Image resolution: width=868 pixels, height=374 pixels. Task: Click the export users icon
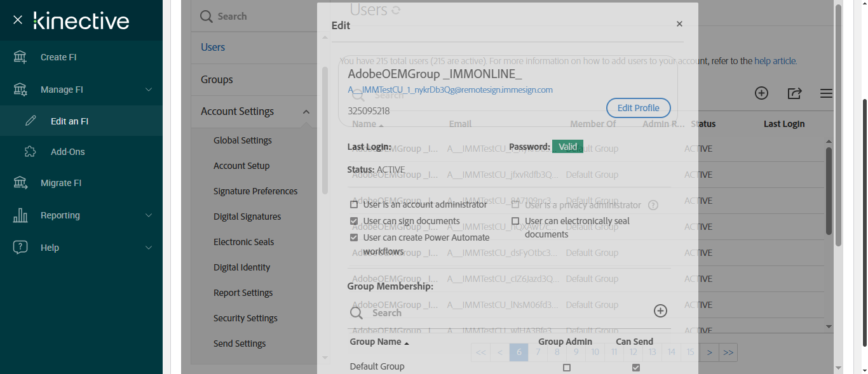(794, 93)
